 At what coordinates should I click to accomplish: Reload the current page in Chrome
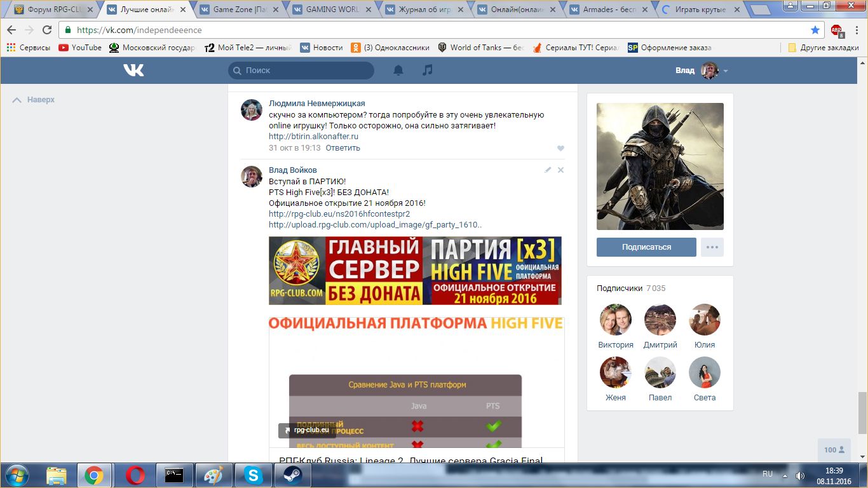coord(46,30)
